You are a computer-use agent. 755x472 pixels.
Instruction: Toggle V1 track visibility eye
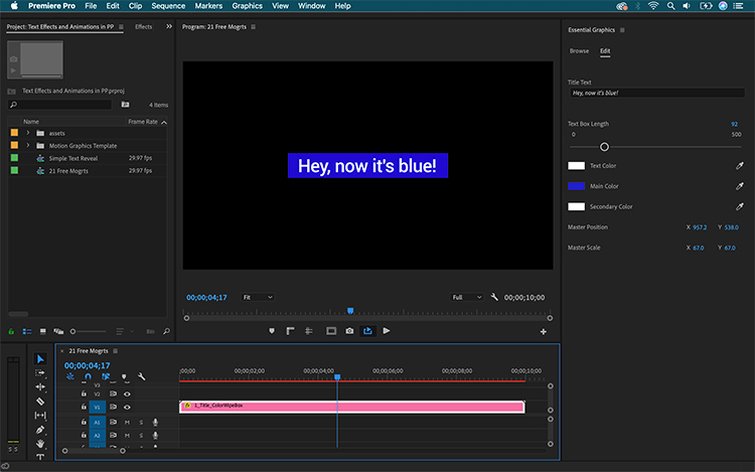pos(127,407)
